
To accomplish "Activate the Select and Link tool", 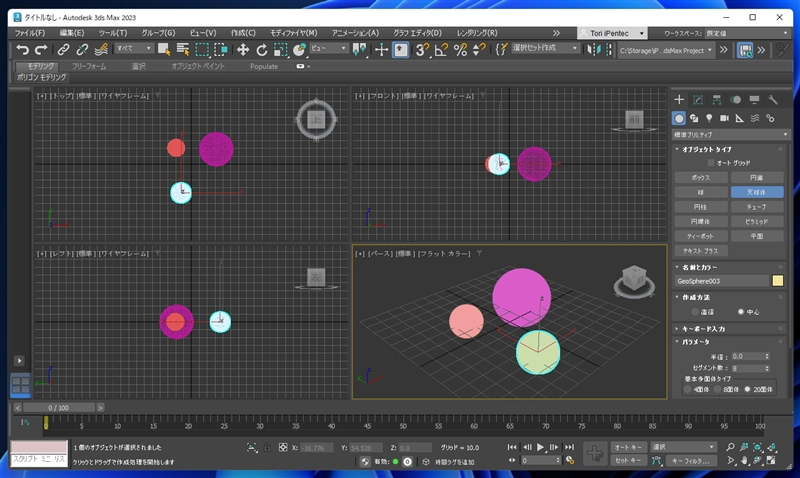I will [x=63, y=49].
